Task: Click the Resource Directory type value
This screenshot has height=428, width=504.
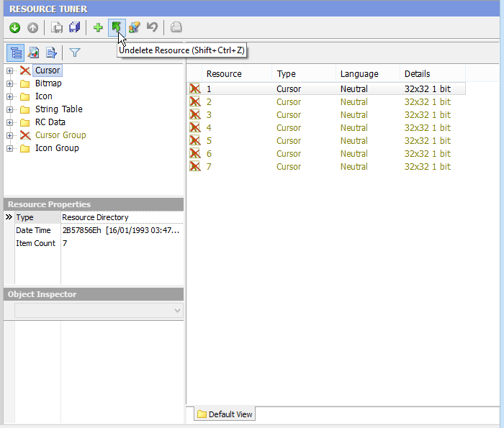Action: (95, 217)
